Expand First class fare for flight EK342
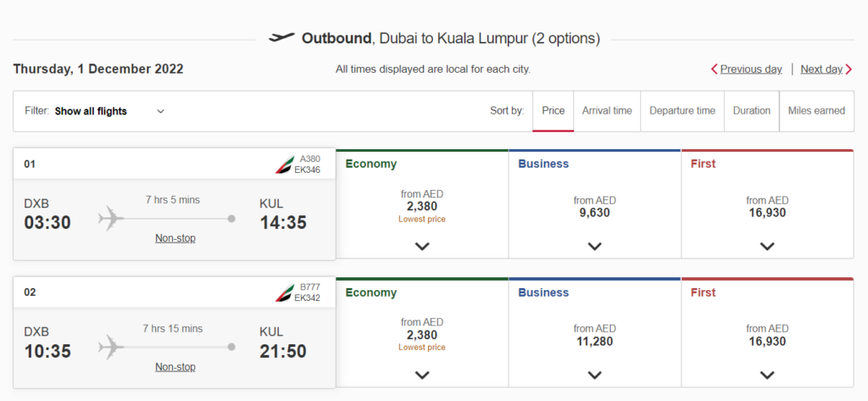 click(x=767, y=375)
